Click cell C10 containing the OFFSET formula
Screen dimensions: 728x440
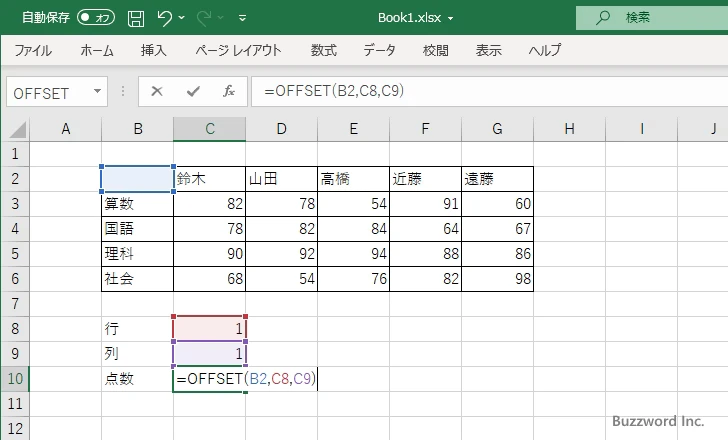click(x=209, y=379)
